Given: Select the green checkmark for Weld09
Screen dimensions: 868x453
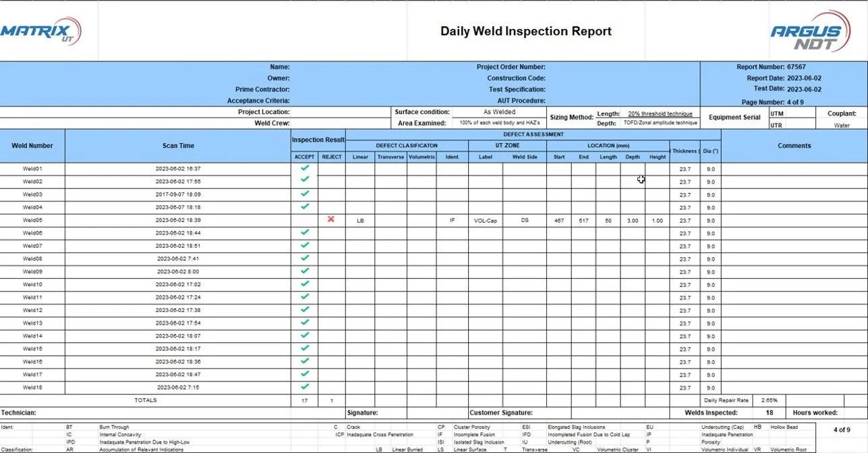Looking at the screenshot, I should click(x=304, y=270).
